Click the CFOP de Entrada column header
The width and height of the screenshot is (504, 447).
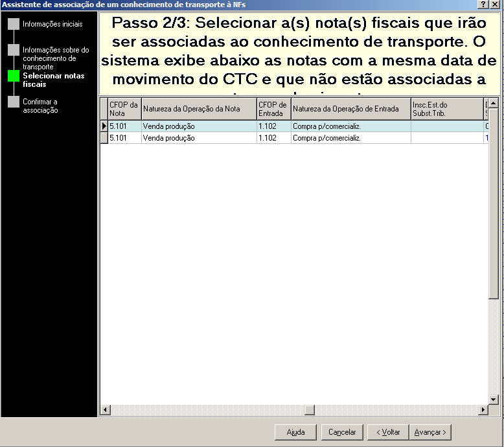(x=273, y=109)
